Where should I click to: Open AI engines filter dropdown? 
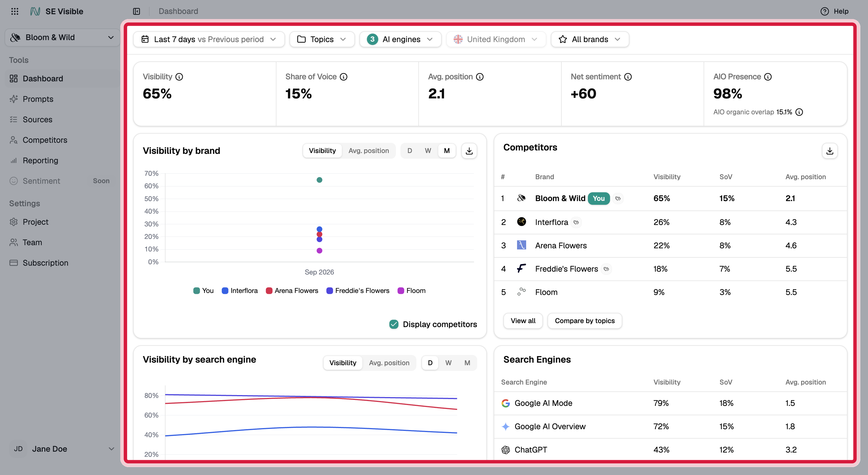(400, 40)
